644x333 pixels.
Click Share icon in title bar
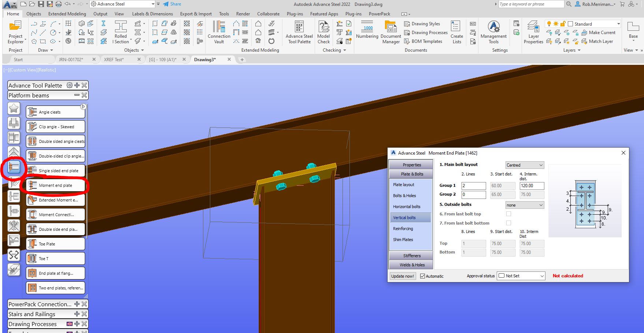coord(172,4)
